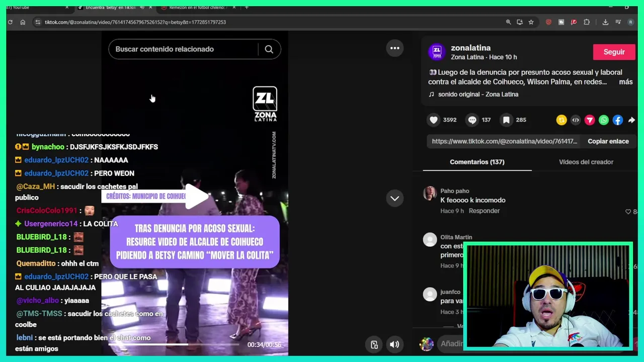Open a new browser tab with plus
The image size is (644, 362).
[247, 7]
